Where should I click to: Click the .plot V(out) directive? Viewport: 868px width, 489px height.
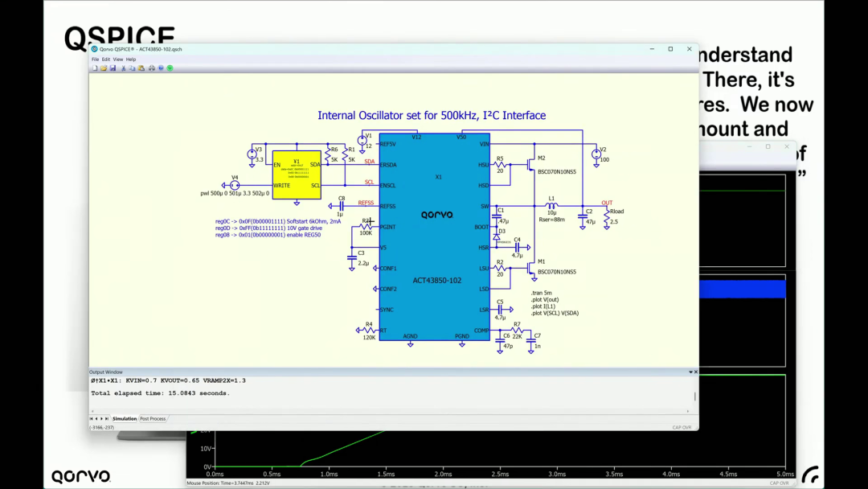(x=545, y=300)
